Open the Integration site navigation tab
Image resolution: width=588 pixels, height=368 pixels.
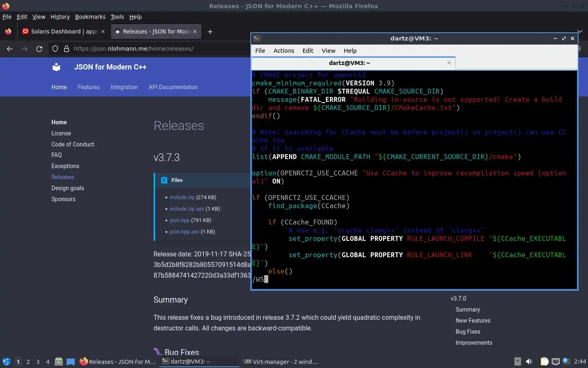tap(124, 87)
